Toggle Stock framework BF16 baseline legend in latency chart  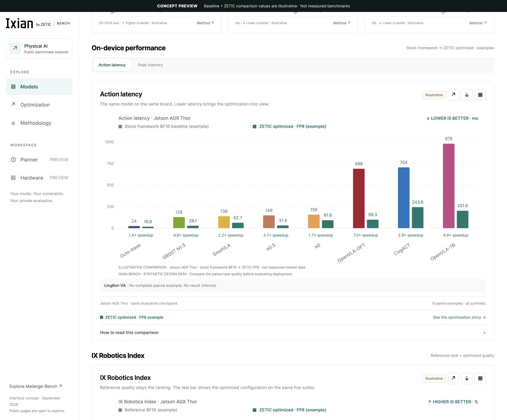tap(164, 126)
